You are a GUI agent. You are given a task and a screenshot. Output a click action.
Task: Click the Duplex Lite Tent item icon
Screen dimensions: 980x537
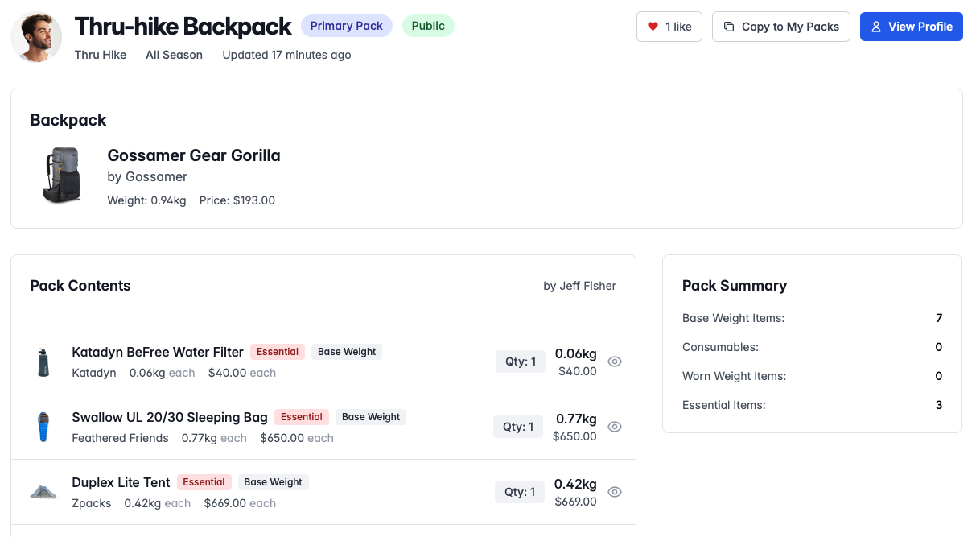pyautogui.click(x=43, y=491)
